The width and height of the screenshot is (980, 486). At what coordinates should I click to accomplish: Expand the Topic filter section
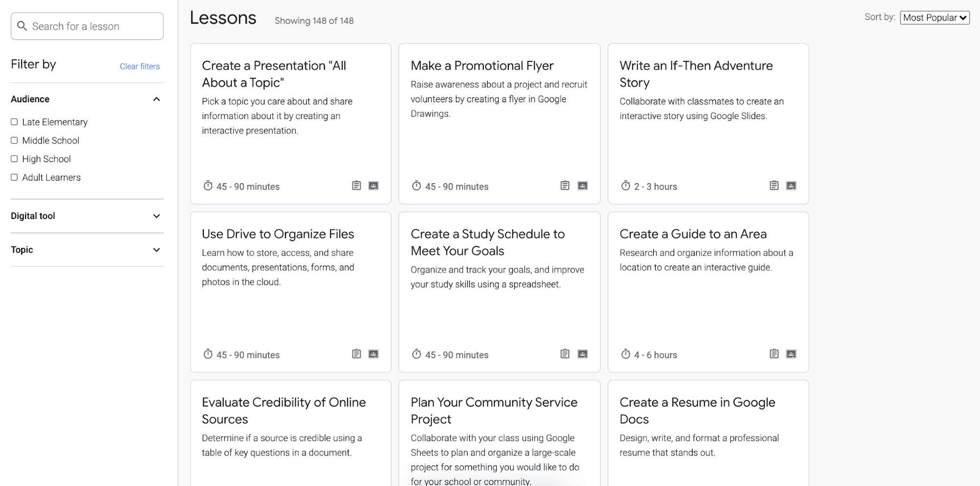coord(156,250)
